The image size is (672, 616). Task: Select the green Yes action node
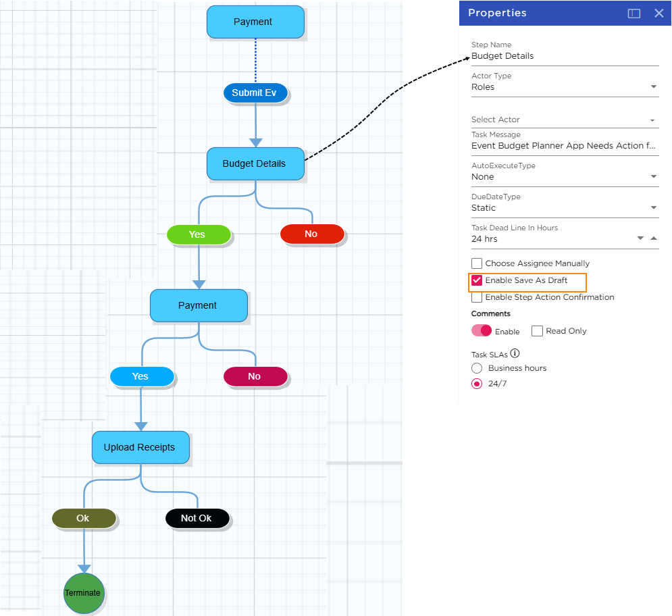tap(198, 234)
